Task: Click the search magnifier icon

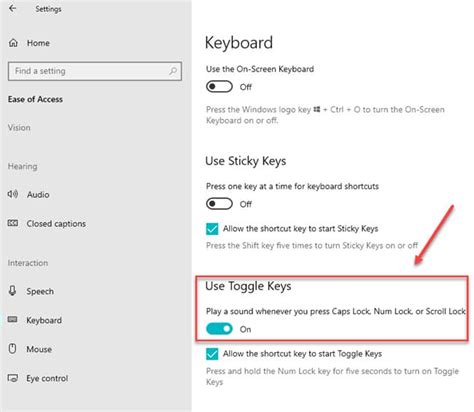Action: tap(173, 71)
